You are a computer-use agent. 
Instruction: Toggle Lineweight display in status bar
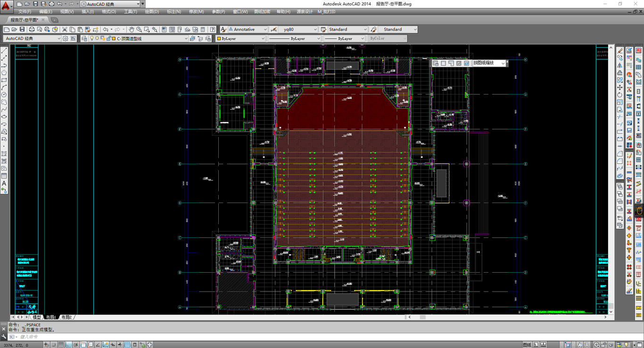[x=120, y=345]
